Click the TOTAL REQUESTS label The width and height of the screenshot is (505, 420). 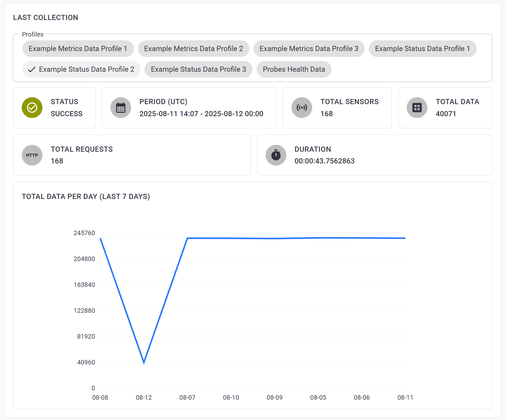(x=82, y=149)
